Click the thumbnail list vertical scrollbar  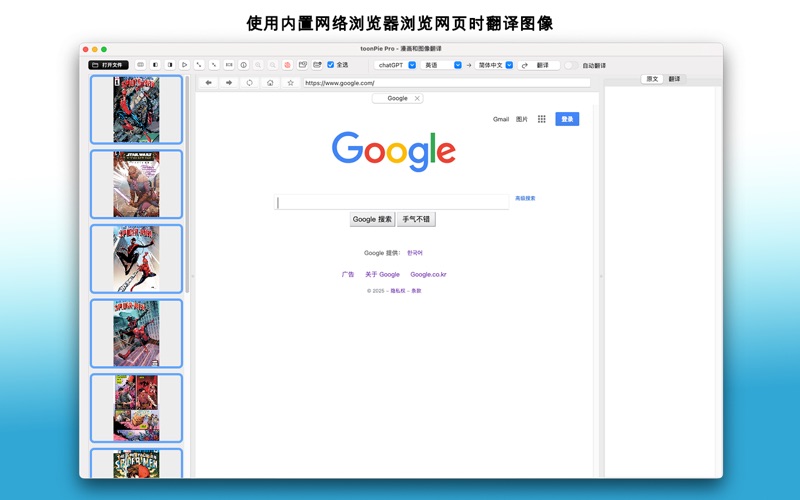[188, 185]
